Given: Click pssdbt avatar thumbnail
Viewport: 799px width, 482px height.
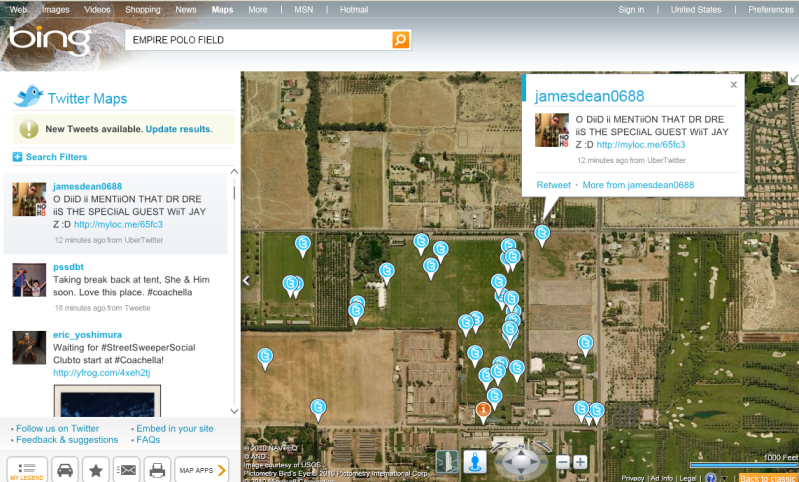Looking at the screenshot, I should click(29, 280).
